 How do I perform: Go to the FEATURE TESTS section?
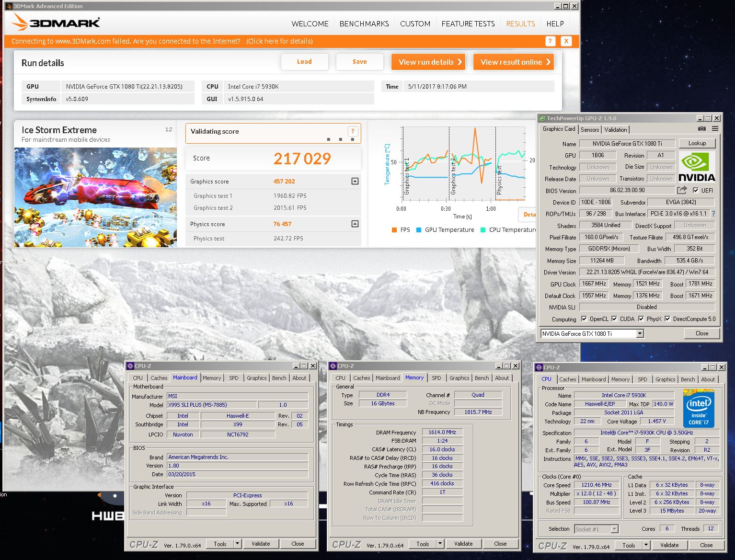[468, 23]
